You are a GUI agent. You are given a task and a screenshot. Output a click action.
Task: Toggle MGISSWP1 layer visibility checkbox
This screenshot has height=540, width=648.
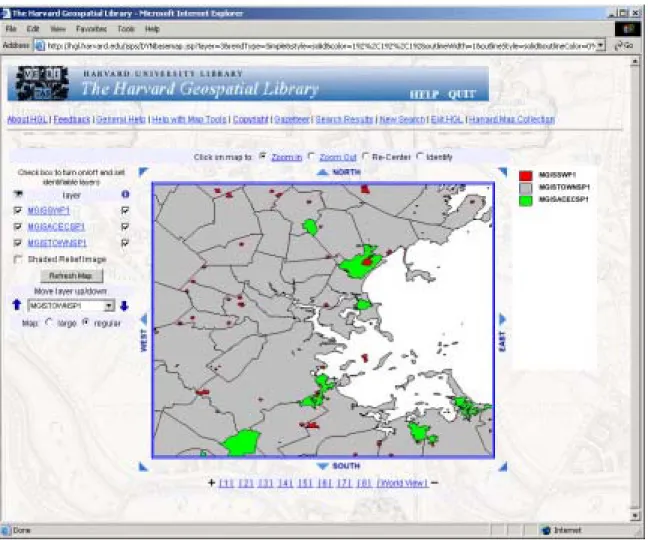pos(18,211)
